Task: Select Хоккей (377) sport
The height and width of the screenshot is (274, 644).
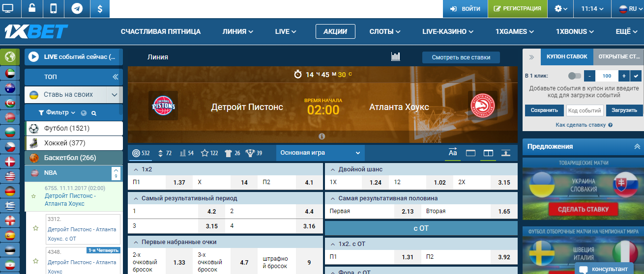Action: 74,143
